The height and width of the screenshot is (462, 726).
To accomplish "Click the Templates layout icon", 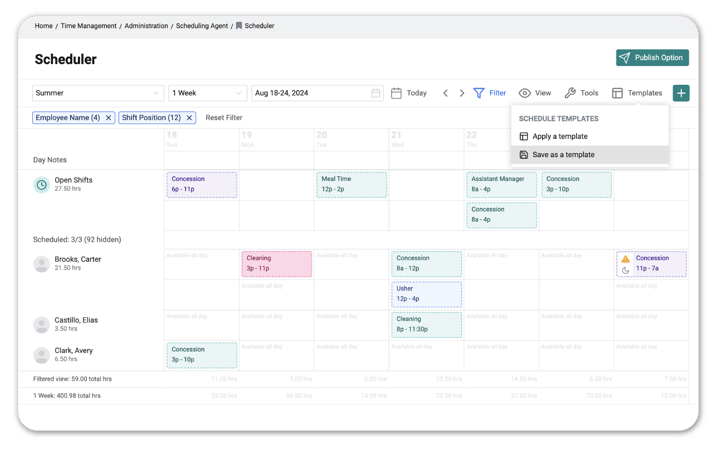I will (617, 93).
